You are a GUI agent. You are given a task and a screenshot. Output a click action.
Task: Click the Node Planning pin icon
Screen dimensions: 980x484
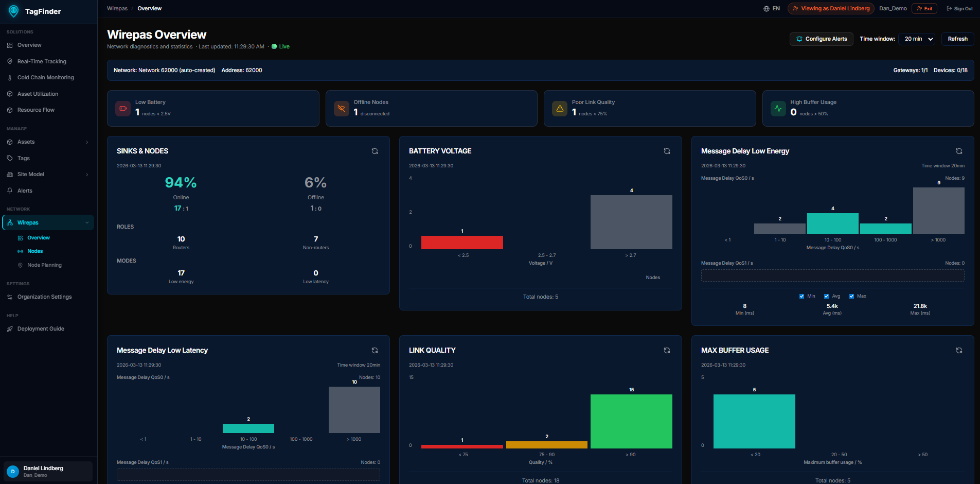(x=20, y=265)
